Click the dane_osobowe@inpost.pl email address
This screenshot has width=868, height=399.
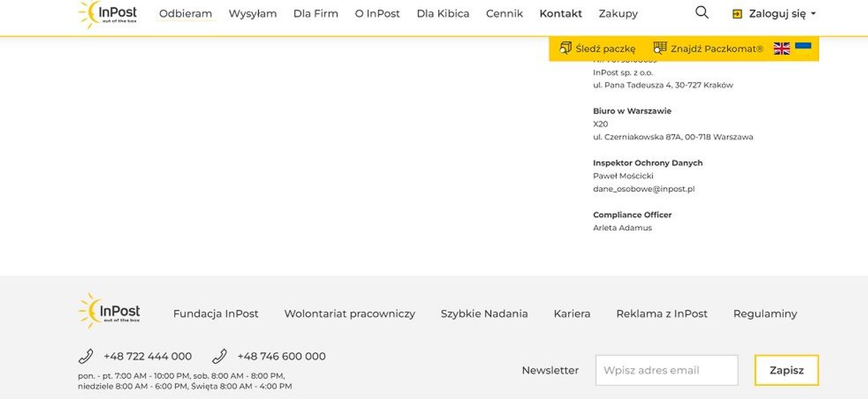point(644,189)
